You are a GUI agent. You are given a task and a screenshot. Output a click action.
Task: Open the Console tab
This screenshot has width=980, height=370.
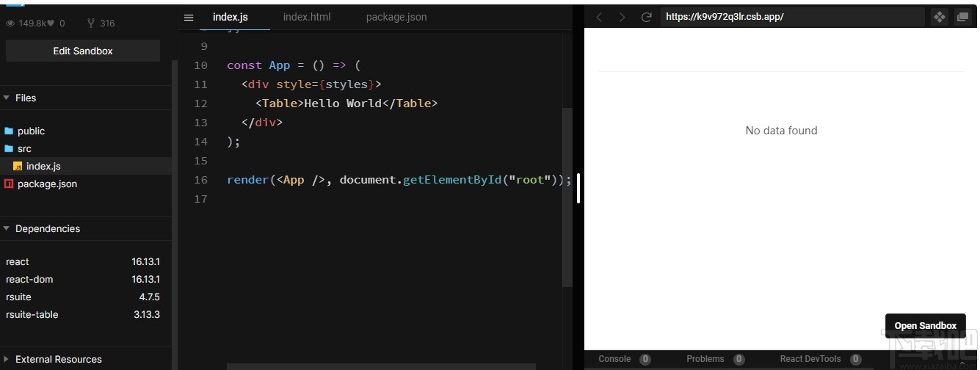[x=614, y=359]
